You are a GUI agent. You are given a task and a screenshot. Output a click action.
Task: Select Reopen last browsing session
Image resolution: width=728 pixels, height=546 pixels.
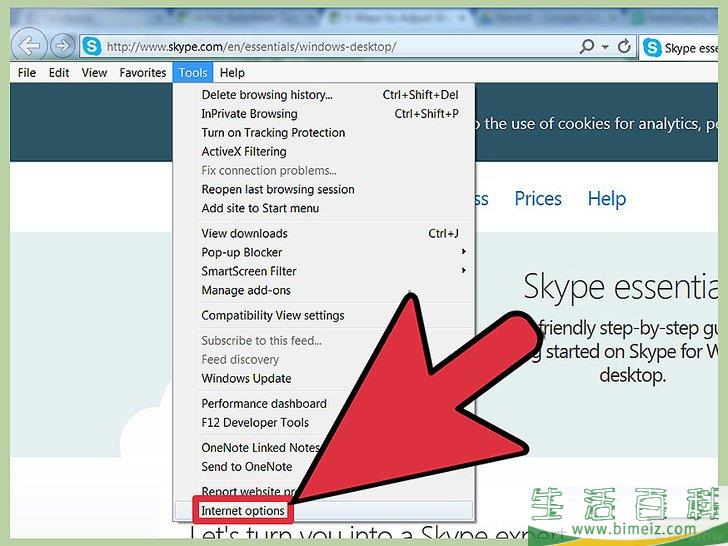coord(325,189)
